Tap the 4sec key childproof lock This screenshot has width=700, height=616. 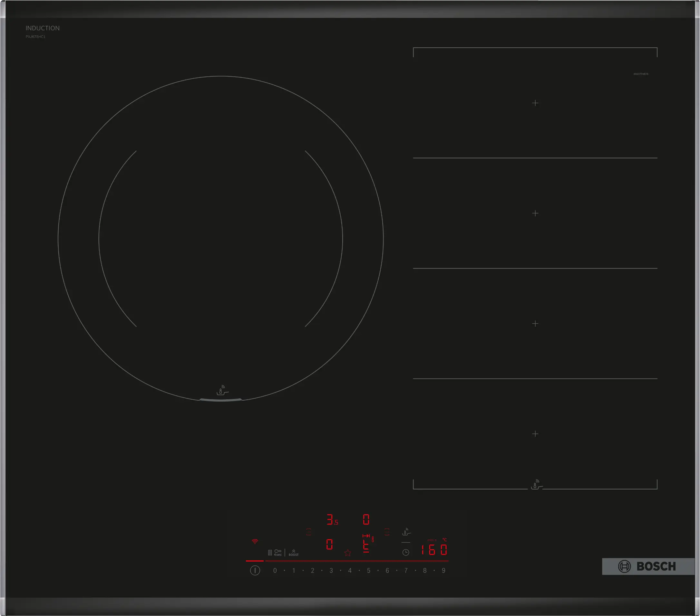coord(278,553)
